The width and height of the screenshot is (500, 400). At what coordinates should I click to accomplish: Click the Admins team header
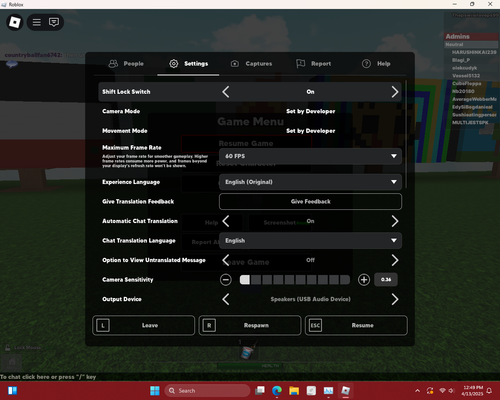pyautogui.click(x=471, y=37)
